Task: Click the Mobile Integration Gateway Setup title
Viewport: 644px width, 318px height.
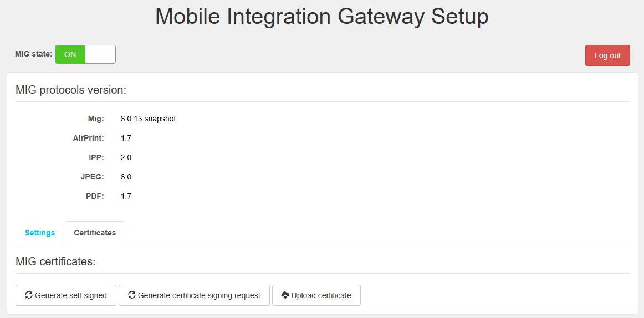Action: (321, 17)
